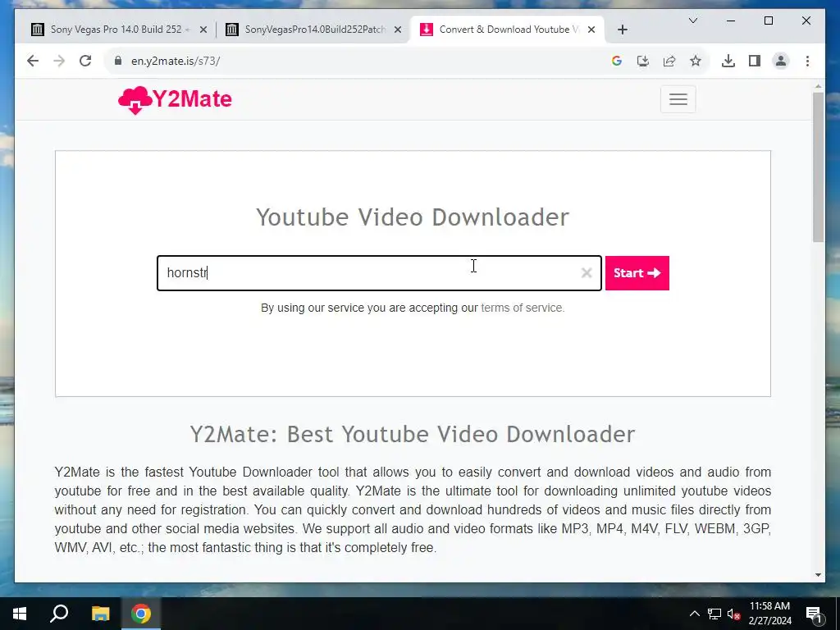Bookmark this tab with the star icon
Screen dimensions: 840x630
pos(696,61)
